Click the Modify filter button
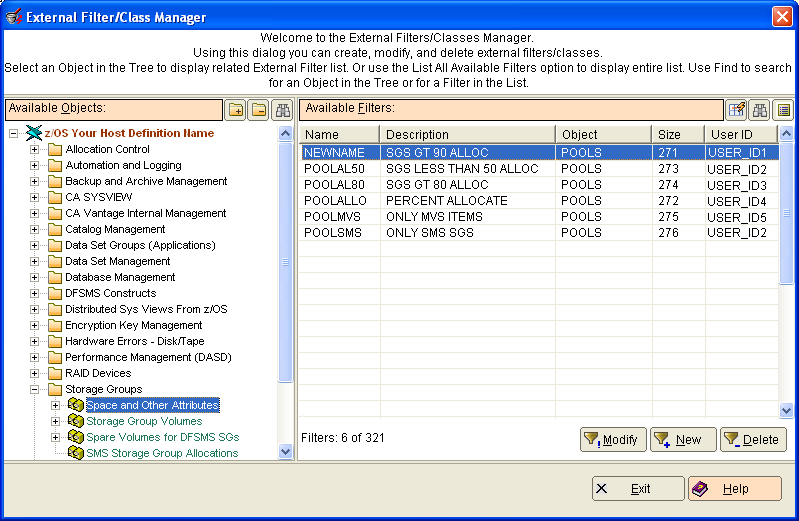Image resolution: width=799 pixels, height=521 pixels. 613,439
